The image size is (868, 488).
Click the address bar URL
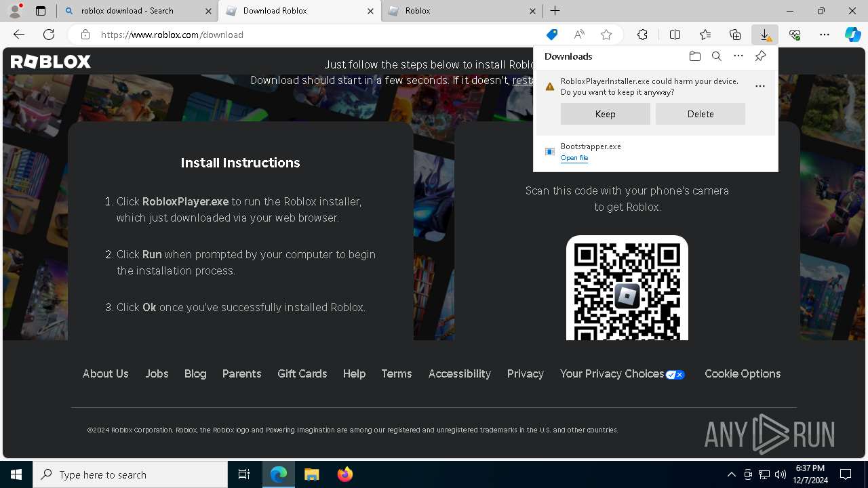172,35
